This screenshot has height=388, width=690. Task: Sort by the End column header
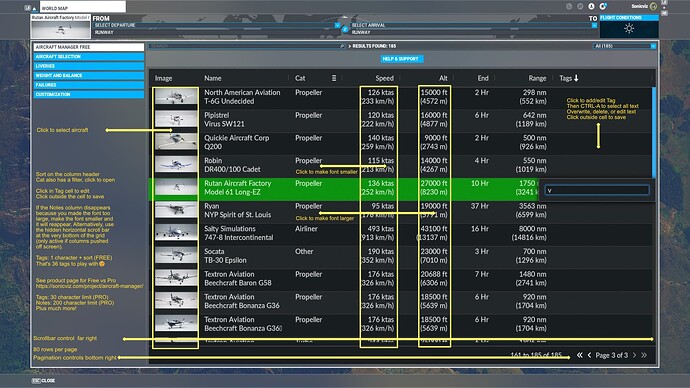(x=483, y=78)
